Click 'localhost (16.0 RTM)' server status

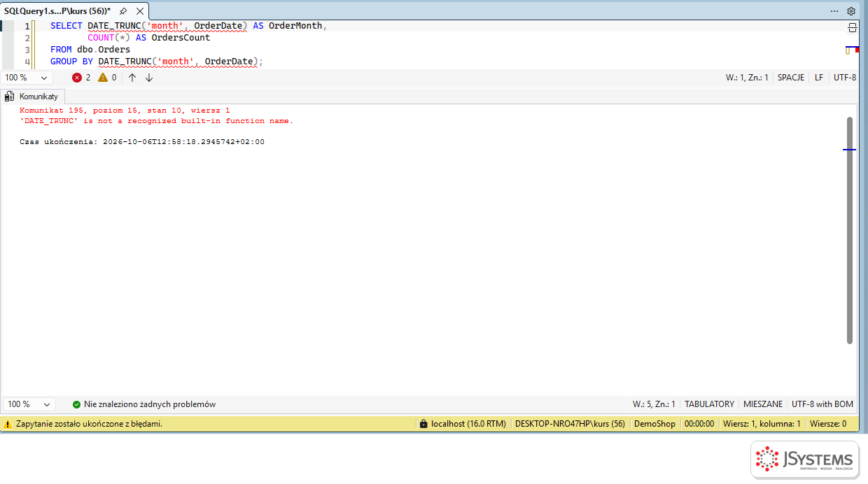(x=468, y=424)
